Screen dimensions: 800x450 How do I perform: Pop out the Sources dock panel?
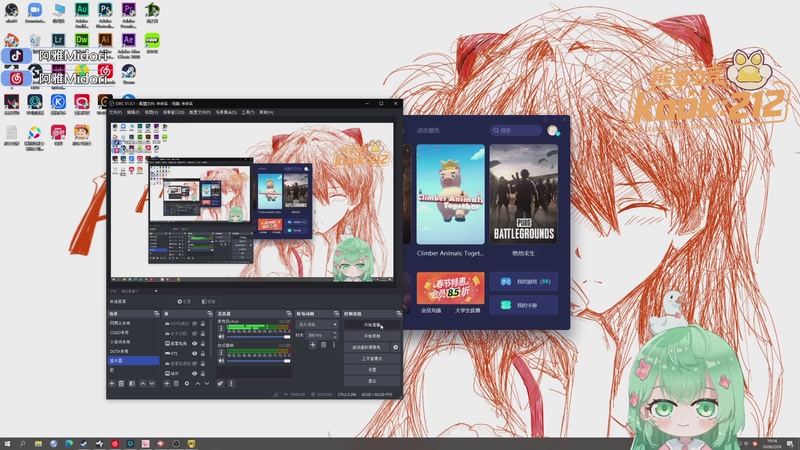(210, 313)
